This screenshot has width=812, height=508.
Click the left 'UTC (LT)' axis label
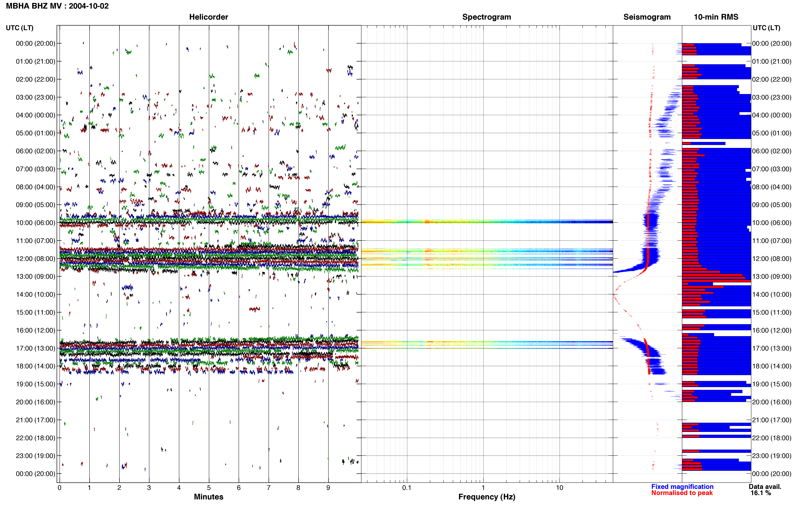point(20,28)
